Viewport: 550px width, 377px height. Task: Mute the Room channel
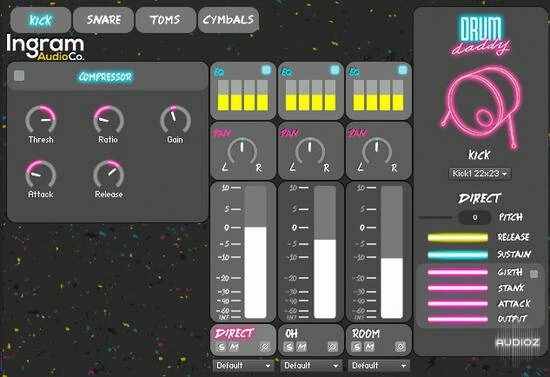point(369,347)
